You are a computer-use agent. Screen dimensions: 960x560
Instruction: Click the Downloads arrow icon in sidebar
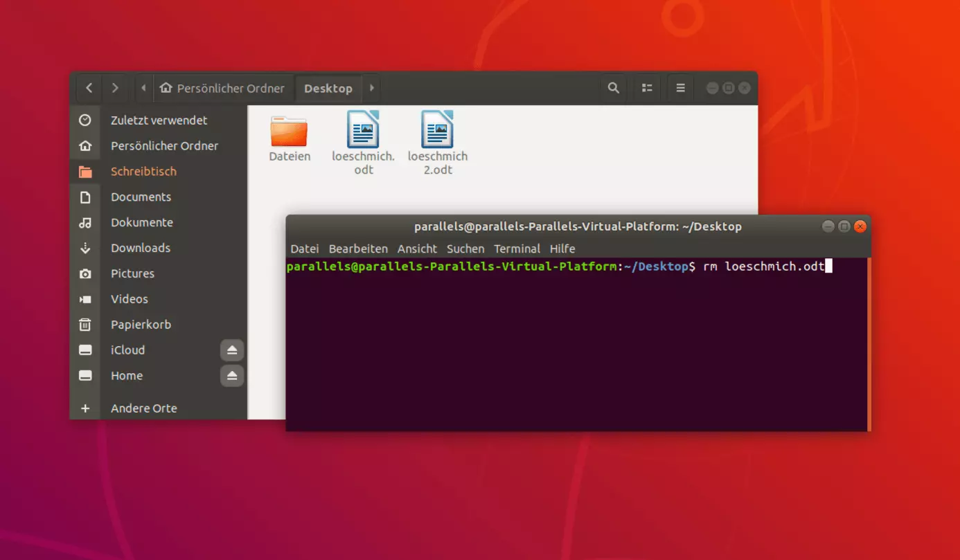tap(85, 248)
